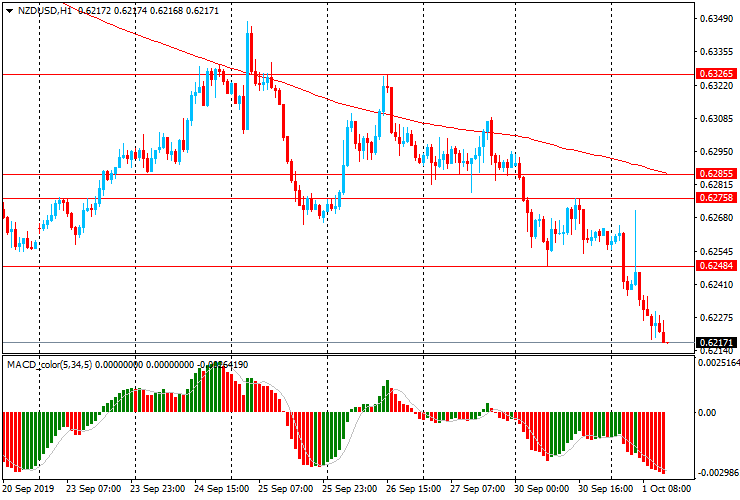Click the 1 Oct 08:00 time label
This screenshot has height=500, width=740.
[x=668, y=490]
